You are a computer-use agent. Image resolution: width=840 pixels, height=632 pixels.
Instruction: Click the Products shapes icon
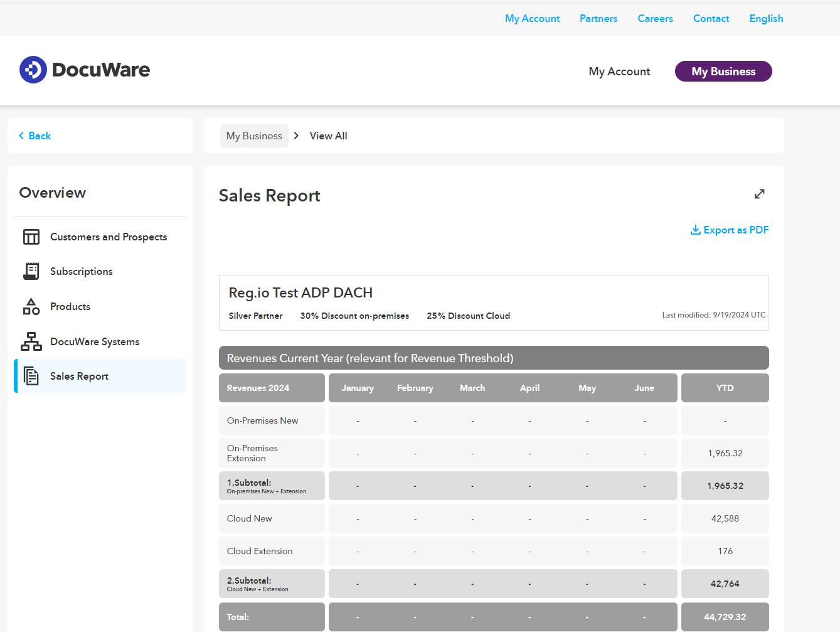tap(31, 306)
